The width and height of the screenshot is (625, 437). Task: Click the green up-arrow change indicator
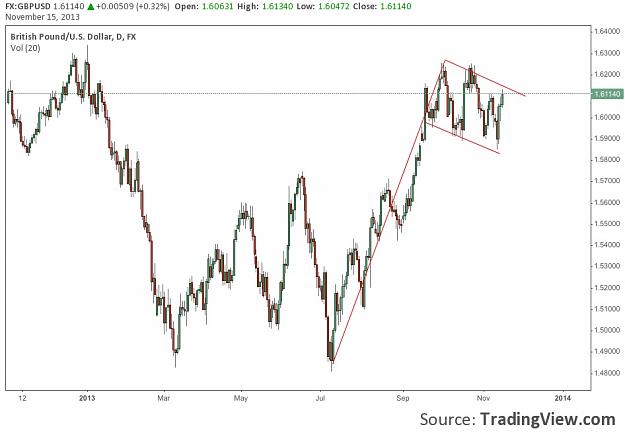[x=90, y=6]
